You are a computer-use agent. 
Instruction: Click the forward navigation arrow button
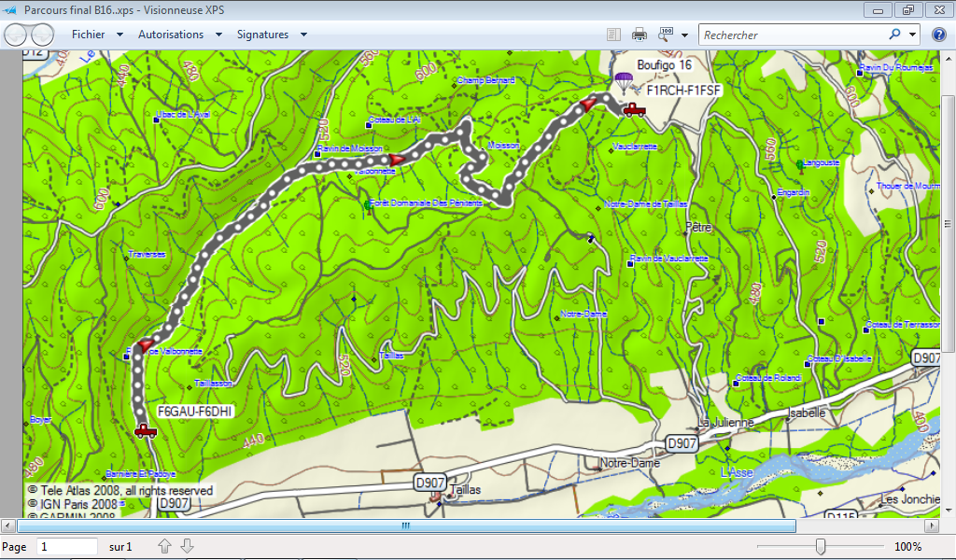click(x=42, y=35)
